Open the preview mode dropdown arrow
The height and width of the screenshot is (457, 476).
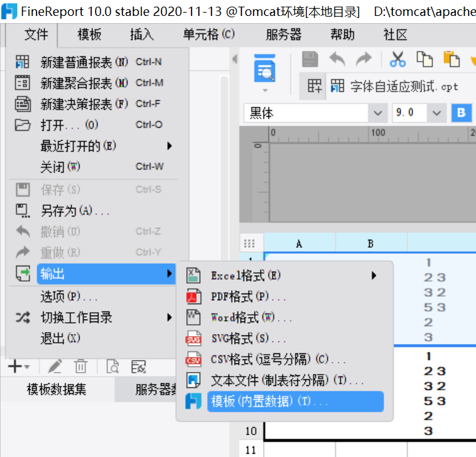tap(265, 90)
